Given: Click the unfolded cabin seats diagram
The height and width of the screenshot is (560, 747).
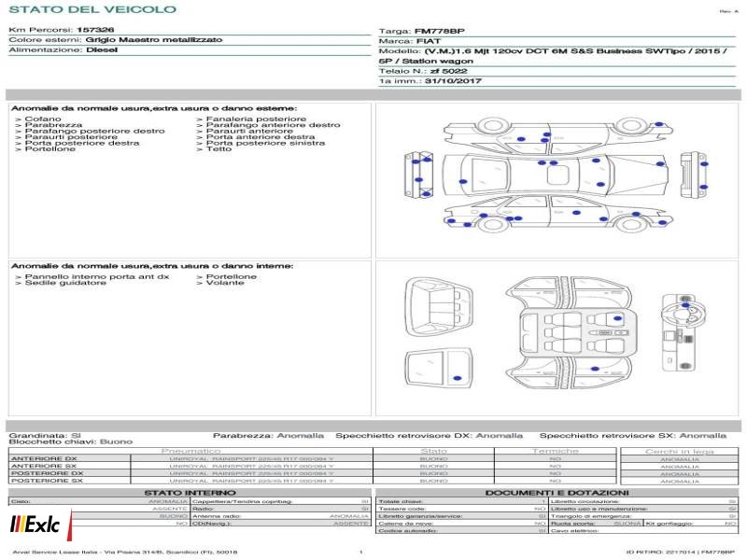Looking at the screenshot, I should coord(570,333).
